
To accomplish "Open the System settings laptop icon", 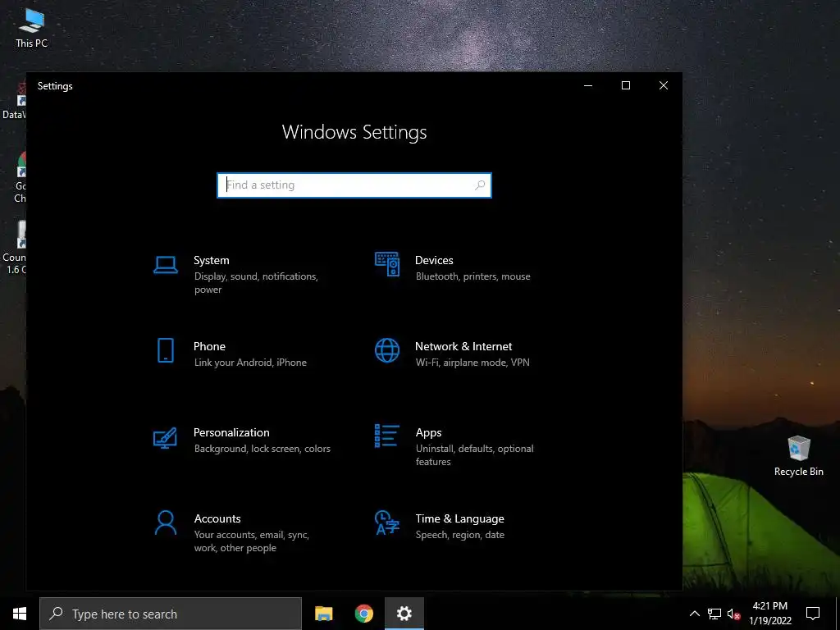I will tap(166, 265).
